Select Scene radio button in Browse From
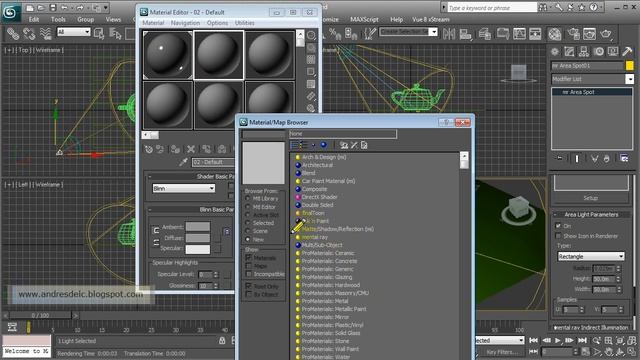The height and width of the screenshot is (360, 640). (247, 231)
